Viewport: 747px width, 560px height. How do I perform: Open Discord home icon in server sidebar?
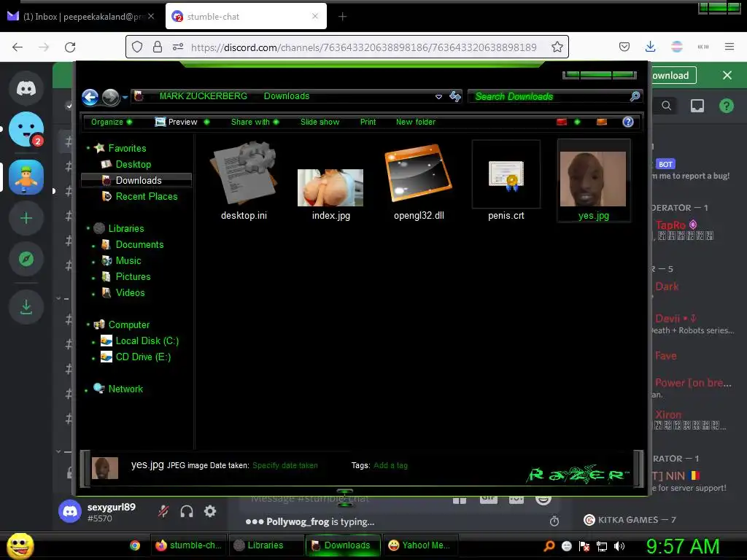26,88
